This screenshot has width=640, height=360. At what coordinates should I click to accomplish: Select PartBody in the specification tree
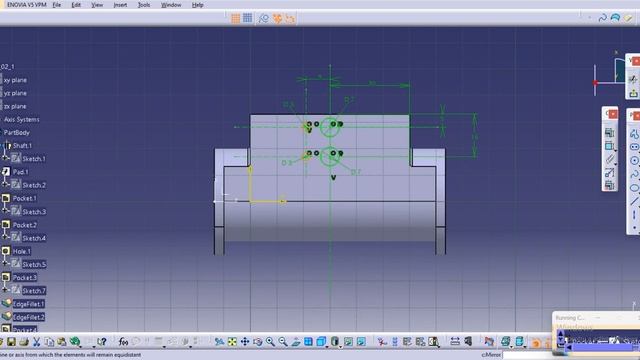coord(17,132)
